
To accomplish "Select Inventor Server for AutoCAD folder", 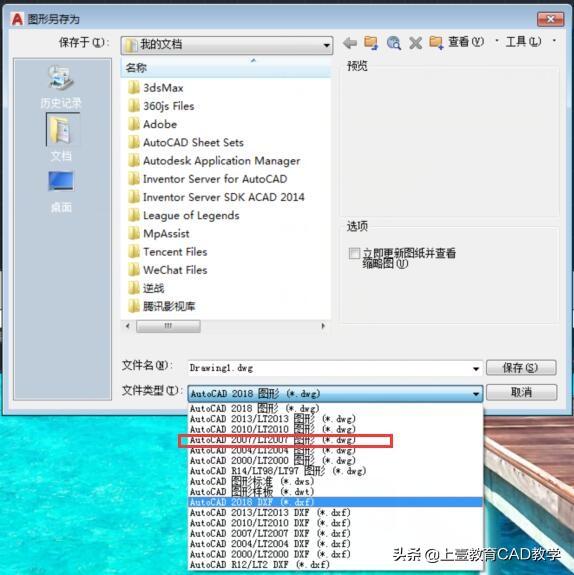I will [x=207, y=179].
